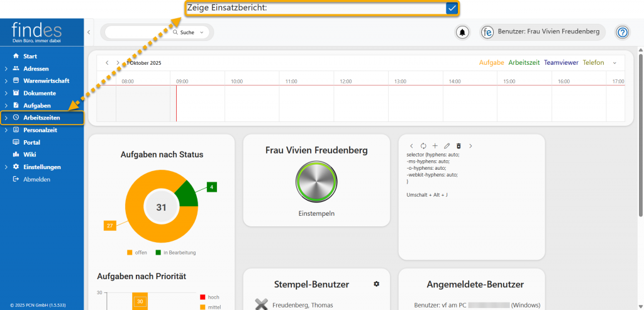Screen dimensions: 644x310
Task: Toggle the Aufgabe timeline filter
Action: [491, 63]
